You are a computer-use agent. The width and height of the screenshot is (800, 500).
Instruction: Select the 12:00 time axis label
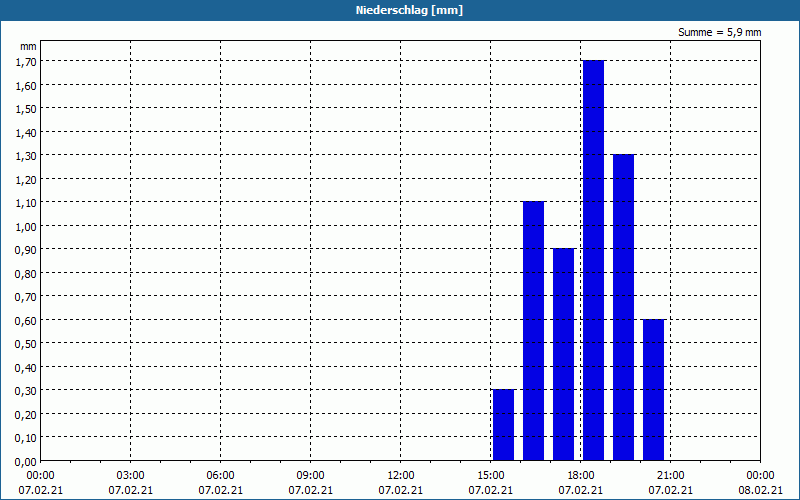401,476
